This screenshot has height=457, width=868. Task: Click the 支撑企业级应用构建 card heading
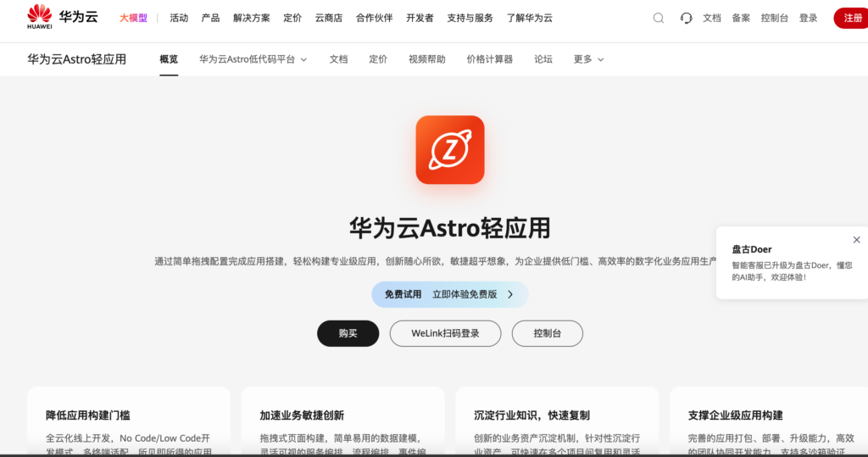coord(736,415)
